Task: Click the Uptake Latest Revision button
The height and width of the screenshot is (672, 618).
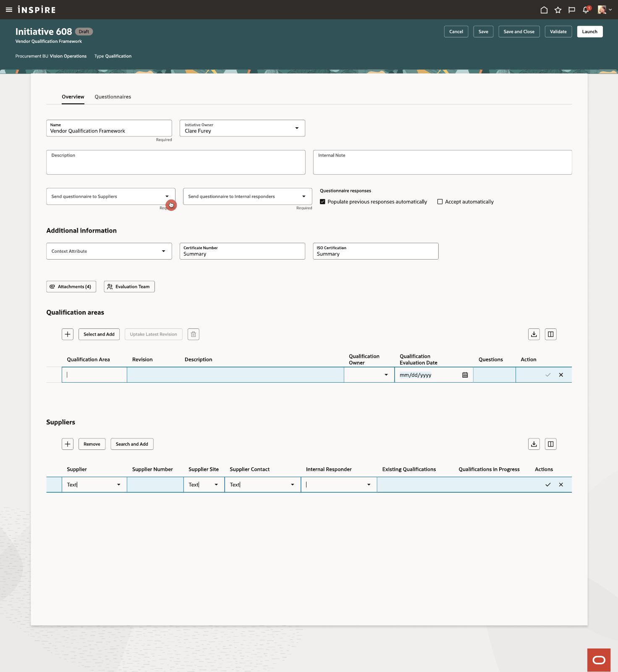Action: 154,334
